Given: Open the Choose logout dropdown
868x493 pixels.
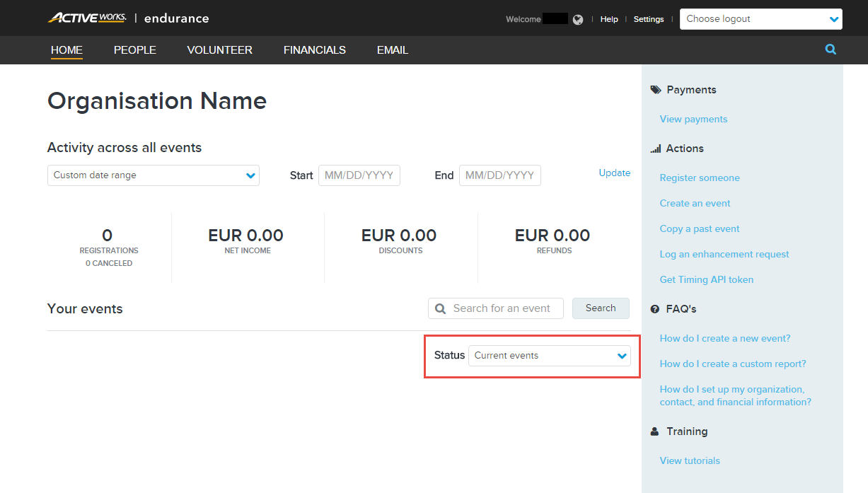Looking at the screenshot, I should pyautogui.click(x=761, y=19).
